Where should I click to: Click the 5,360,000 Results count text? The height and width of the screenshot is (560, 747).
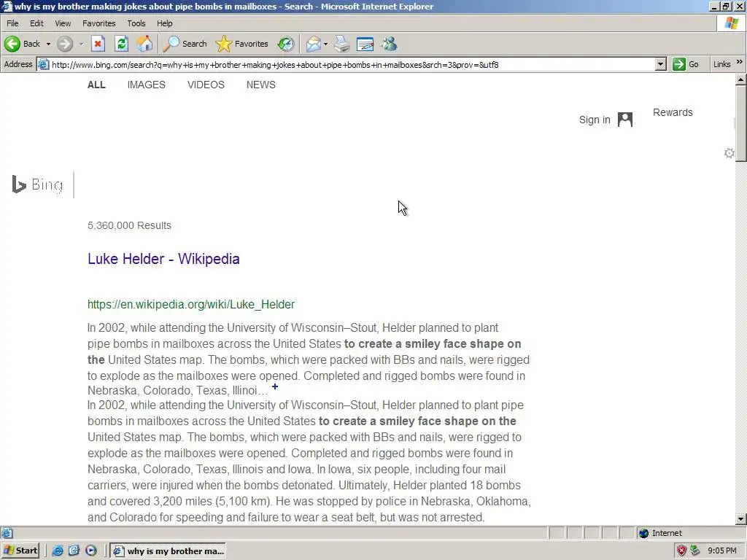(129, 225)
